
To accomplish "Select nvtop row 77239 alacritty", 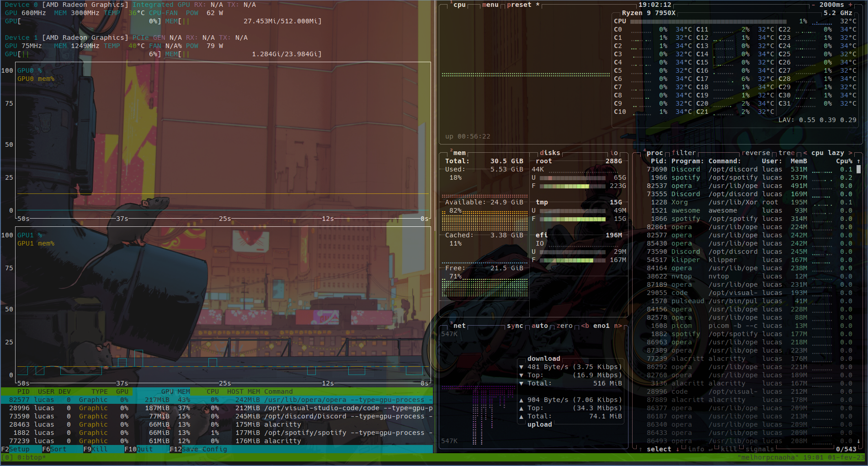I will [217, 441].
